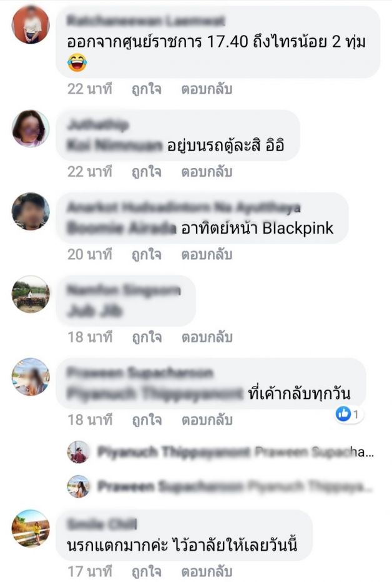Reply to the Blackpink comment
Viewport: 392px width, 582px height.
tap(207, 255)
